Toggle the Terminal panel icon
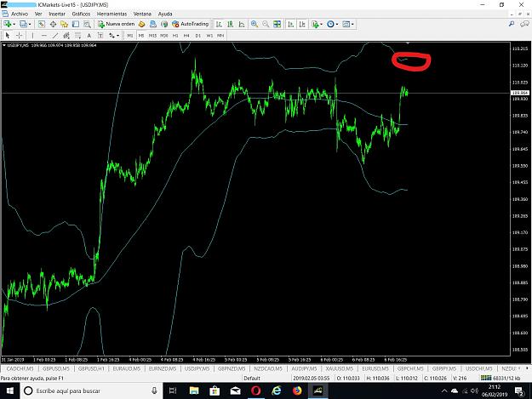 click(75, 24)
